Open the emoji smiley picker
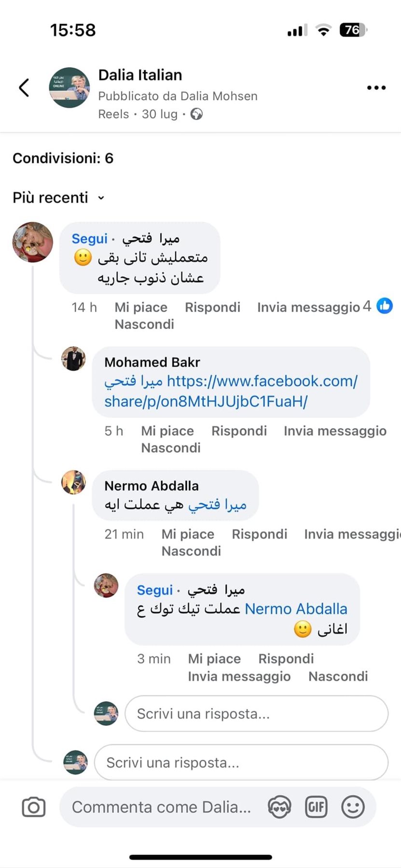 coord(353,807)
